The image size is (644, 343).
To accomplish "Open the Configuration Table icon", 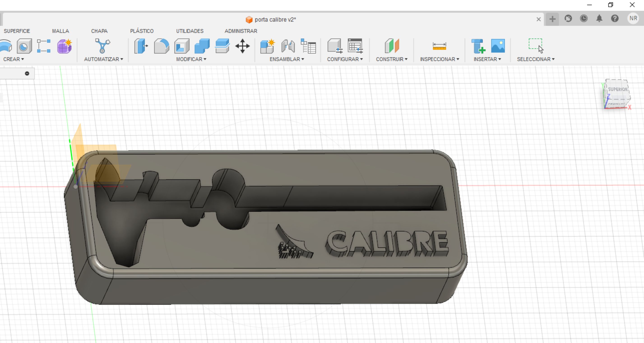I will point(355,46).
